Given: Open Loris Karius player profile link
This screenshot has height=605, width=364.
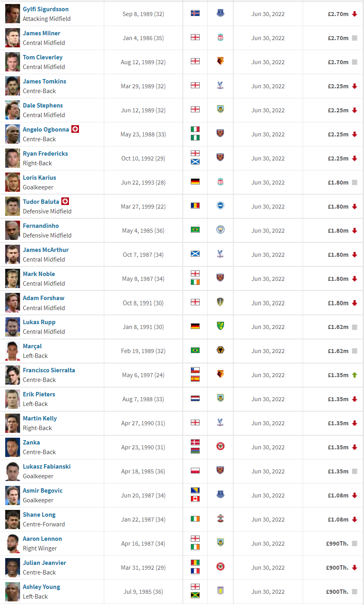Looking at the screenshot, I should coord(39,178).
